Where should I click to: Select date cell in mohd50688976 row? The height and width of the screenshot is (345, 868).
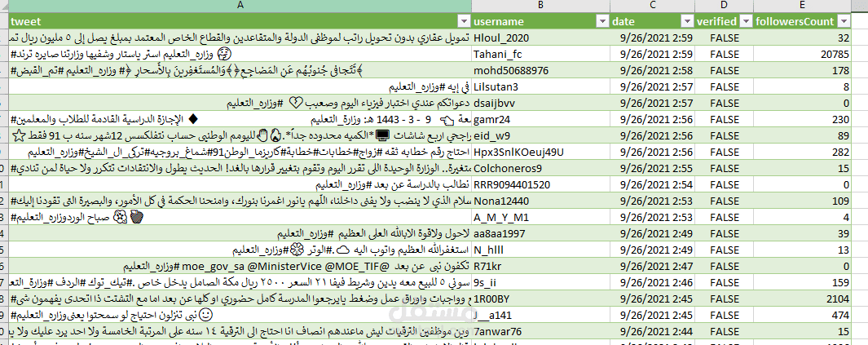click(x=653, y=70)
